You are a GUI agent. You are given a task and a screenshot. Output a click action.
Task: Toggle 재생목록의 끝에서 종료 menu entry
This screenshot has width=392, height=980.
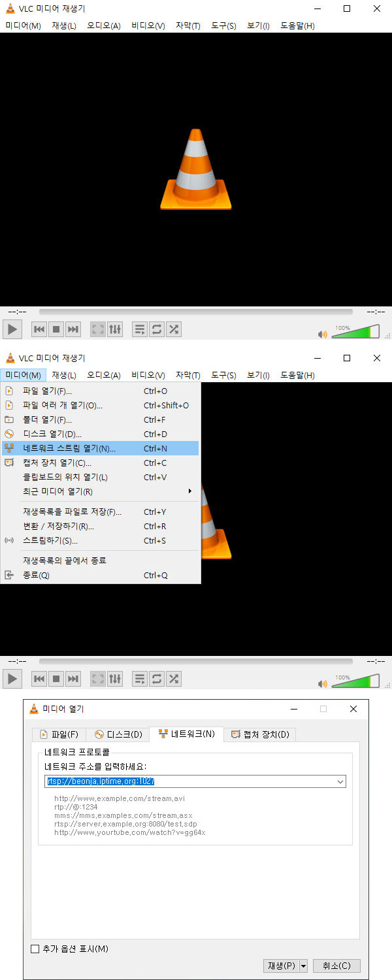tap(101, 561)
